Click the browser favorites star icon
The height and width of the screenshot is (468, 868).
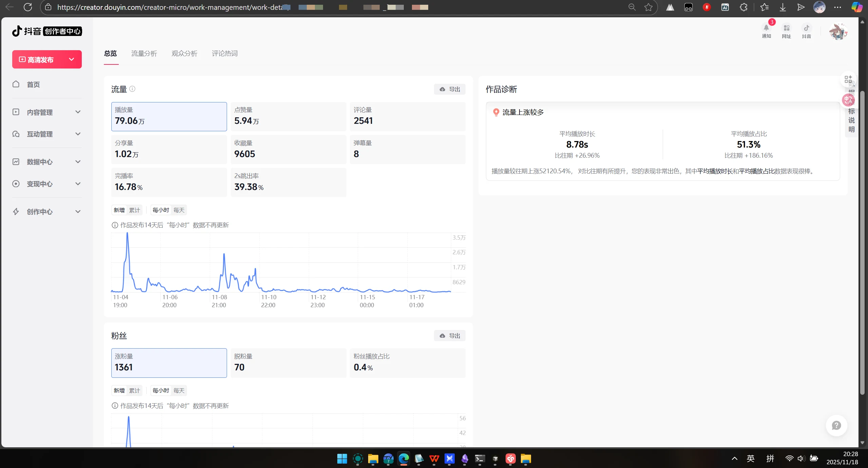coord(648,7)
